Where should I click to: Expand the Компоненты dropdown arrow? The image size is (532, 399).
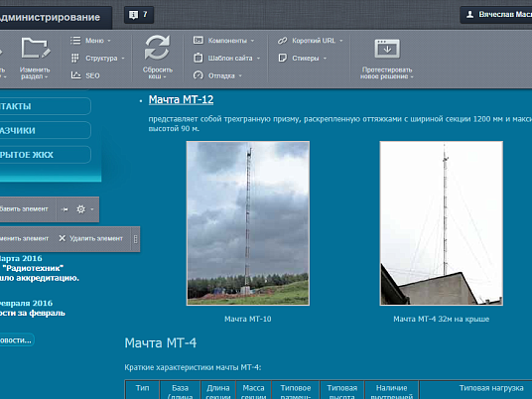(x=252, y=41)
